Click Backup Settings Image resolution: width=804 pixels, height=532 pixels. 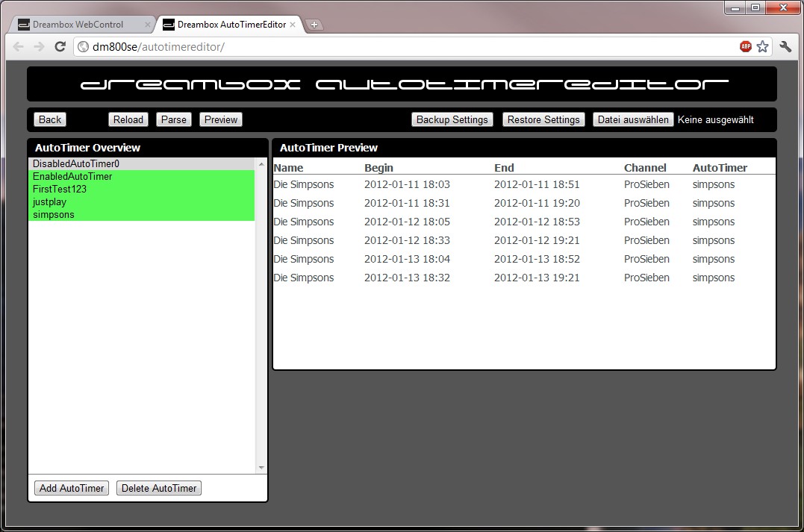452,119
